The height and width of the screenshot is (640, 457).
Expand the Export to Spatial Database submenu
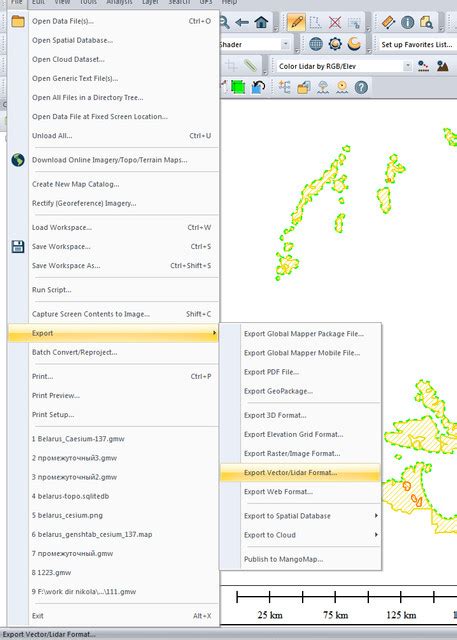301,516
